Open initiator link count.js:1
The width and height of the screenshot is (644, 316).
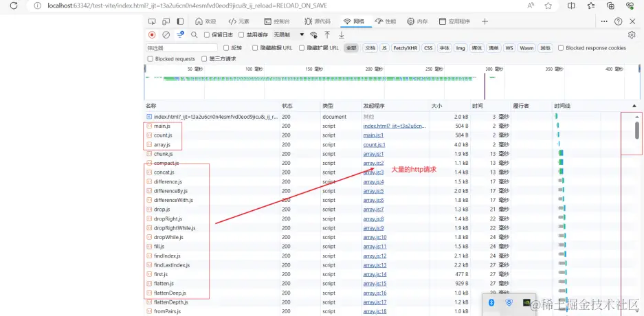pos(374,144)
